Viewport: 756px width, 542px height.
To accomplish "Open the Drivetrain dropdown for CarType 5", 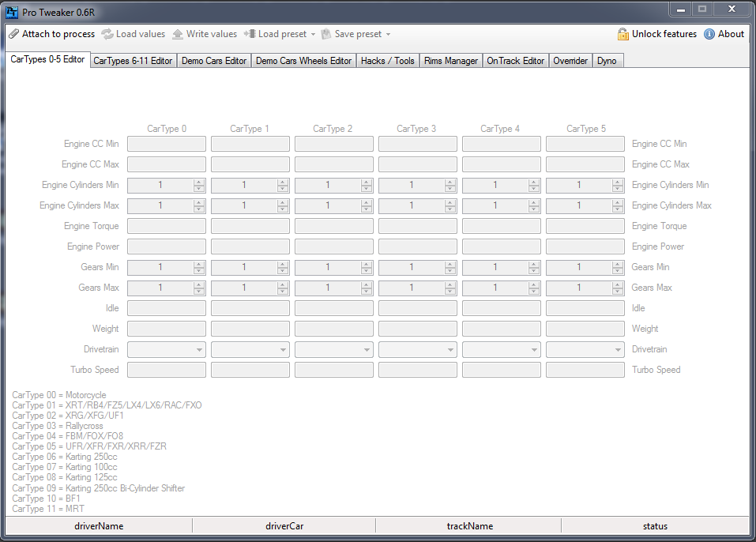I will click(x=619, y=348).
